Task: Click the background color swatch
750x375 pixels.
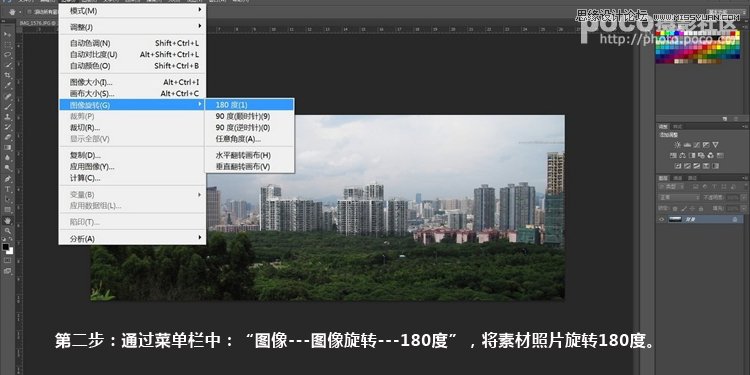Action: tap(10, 251)
